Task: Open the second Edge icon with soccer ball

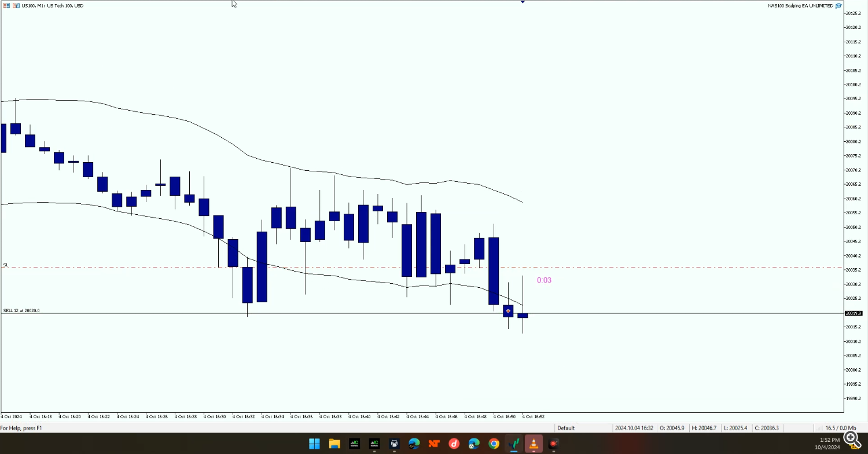Action: tap(474, 444)
